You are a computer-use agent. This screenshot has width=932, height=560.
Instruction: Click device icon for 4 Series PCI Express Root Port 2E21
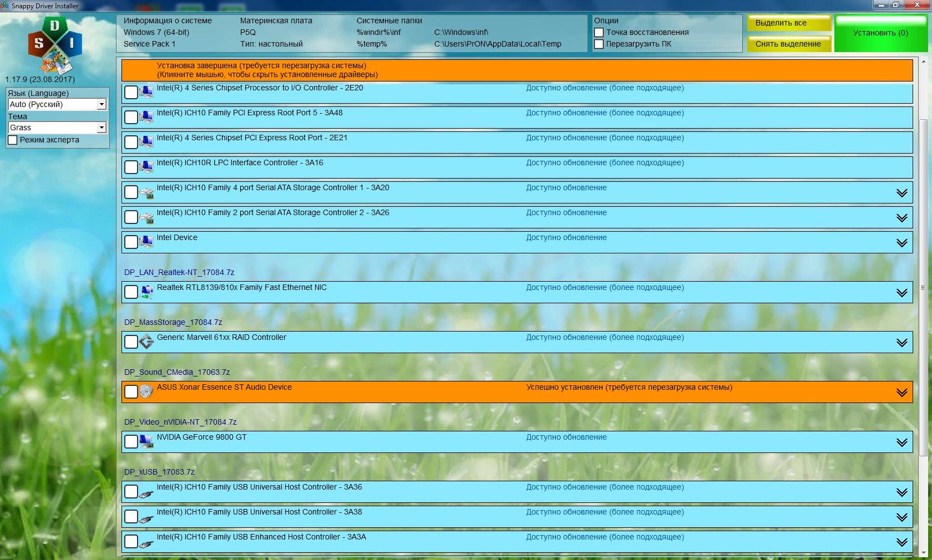pyautogui.click(x=146, y=142)
